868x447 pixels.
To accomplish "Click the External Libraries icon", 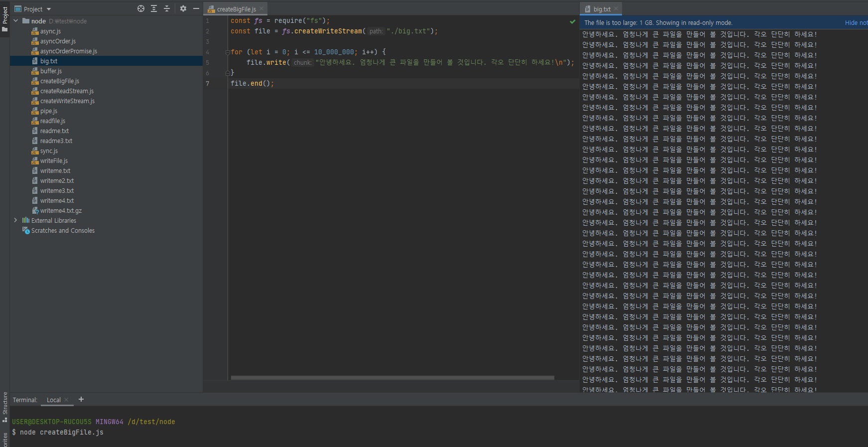I will (x=26, y=220).
